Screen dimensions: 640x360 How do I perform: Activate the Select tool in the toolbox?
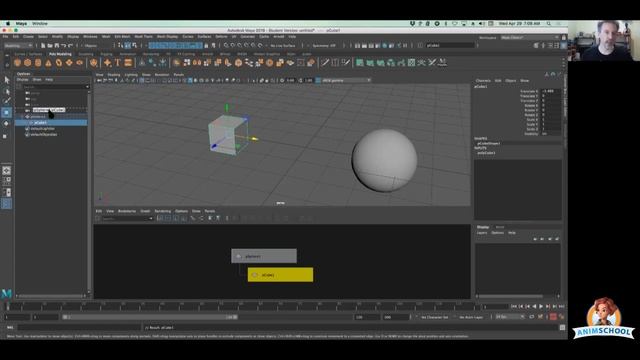pyautogui.click(x=7, y=80)
